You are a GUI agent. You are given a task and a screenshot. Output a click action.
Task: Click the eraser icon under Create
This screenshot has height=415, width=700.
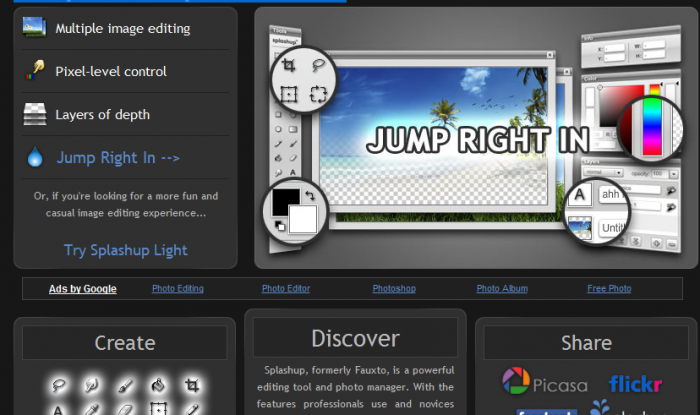point(125,410)
